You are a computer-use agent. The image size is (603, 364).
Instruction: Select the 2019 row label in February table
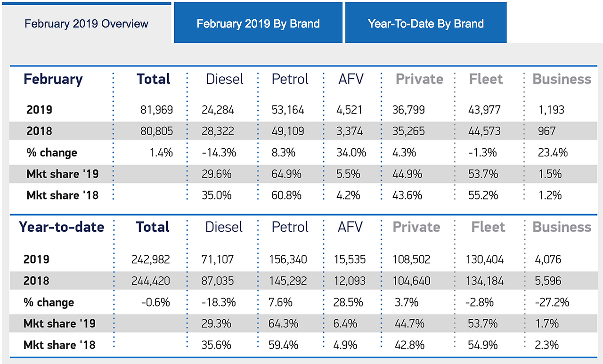click(x=39, y=109)
